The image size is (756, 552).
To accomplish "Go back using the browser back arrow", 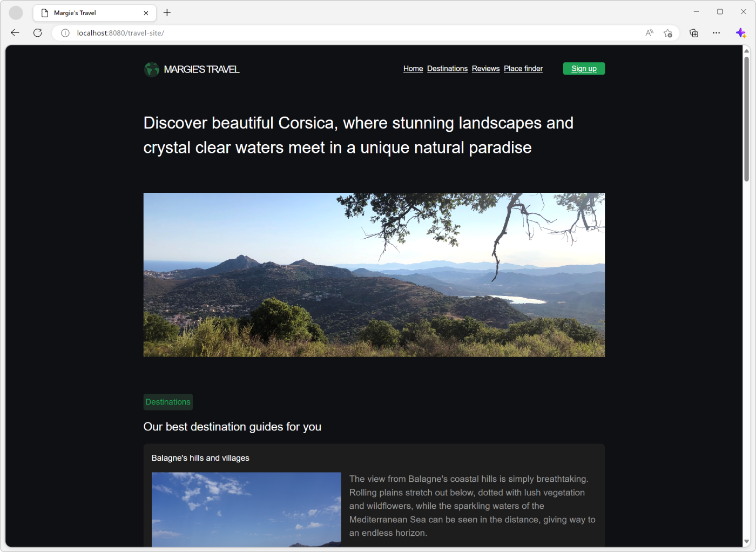I will [15, 33].
